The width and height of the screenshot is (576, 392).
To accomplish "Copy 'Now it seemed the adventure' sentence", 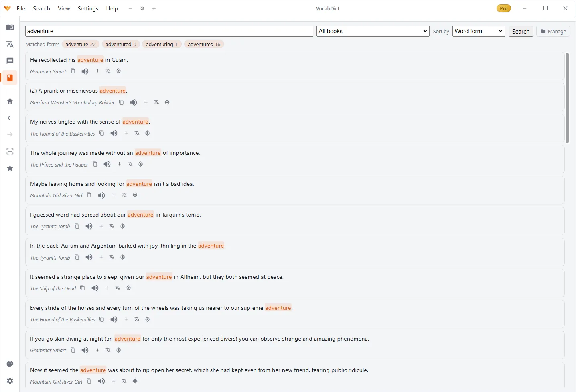I will pos(89,381).
